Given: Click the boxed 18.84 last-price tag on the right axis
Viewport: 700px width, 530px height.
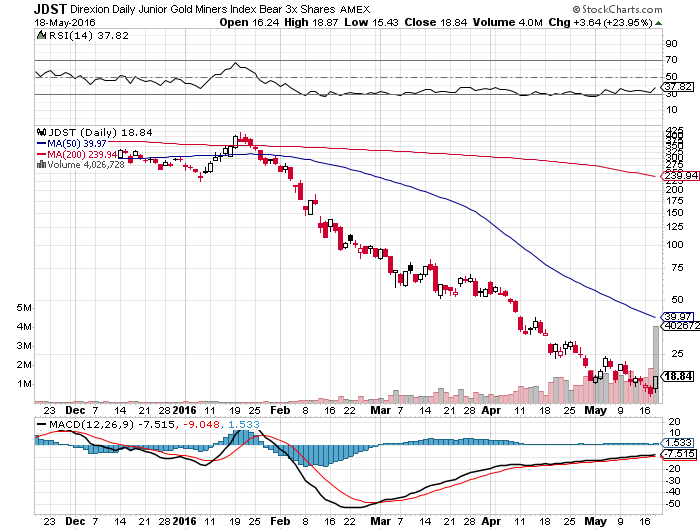Looking at the screenshot, I should [678, 376].
